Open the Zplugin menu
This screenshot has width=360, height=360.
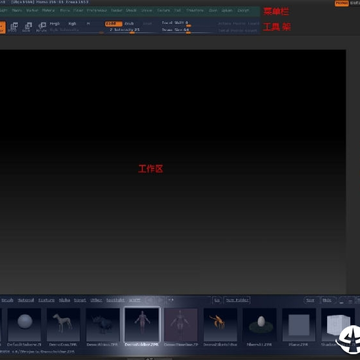tap(227, 10)
